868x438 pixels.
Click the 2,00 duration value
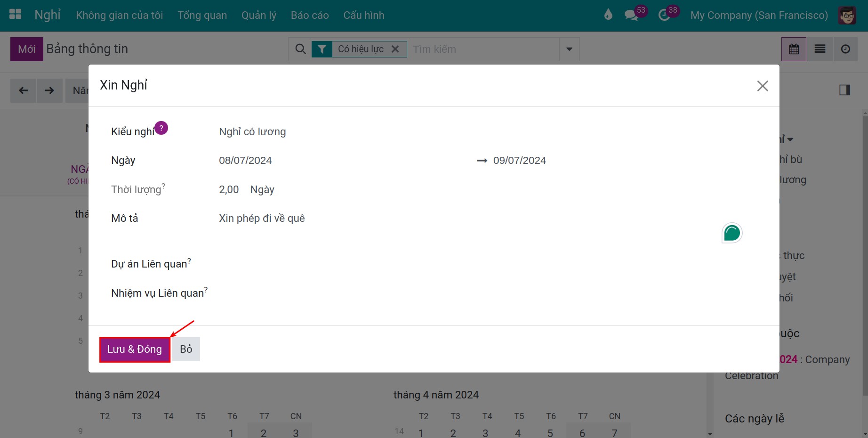[x=229, y=190]
